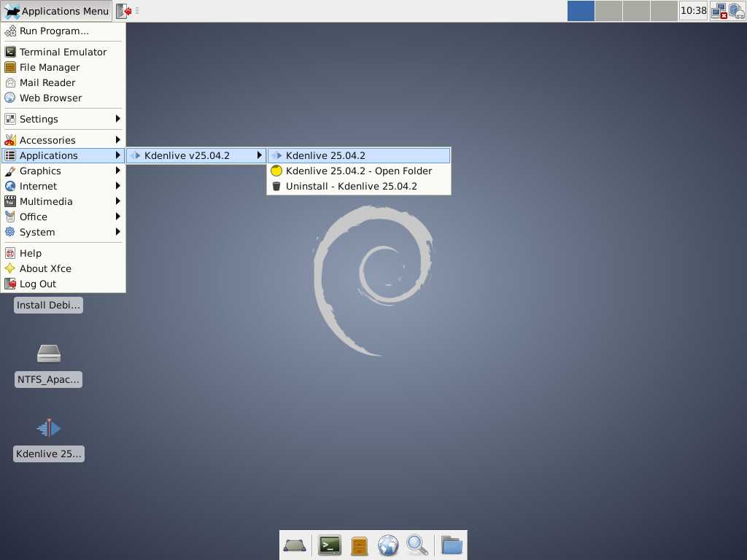Select the Install Debi... desktop label

[48, 306]
